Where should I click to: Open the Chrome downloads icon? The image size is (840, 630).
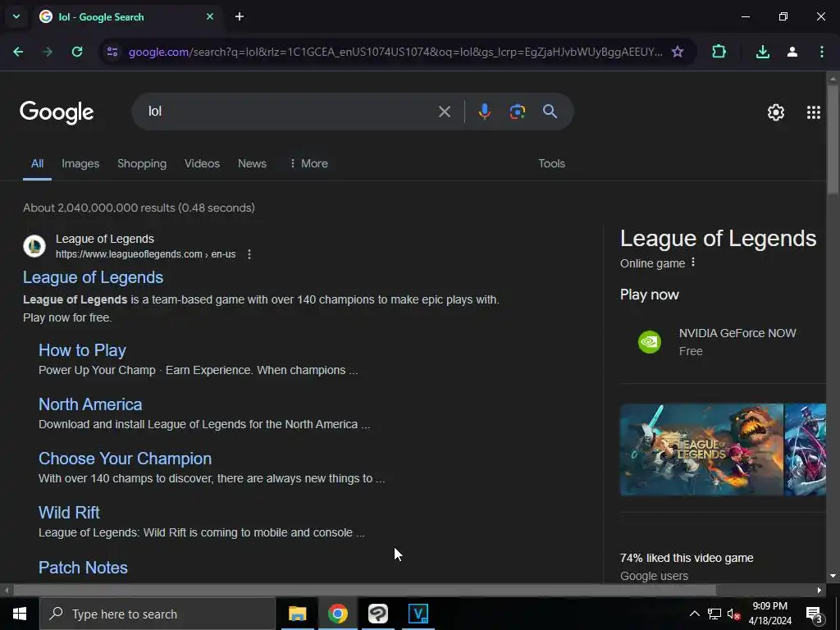pyautogui.click(x=763, y=52)
